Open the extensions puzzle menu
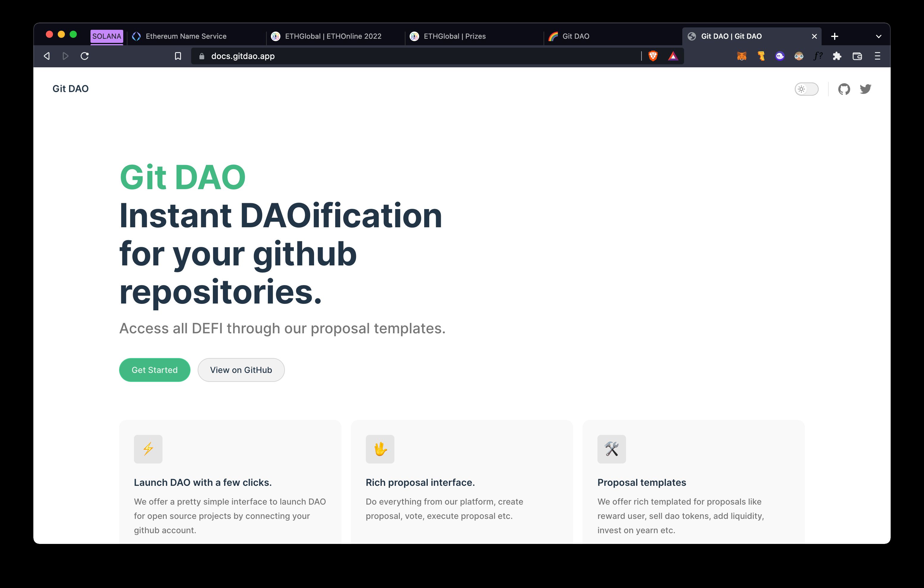The width and height of the screenshot is (924, 588). 837,56
